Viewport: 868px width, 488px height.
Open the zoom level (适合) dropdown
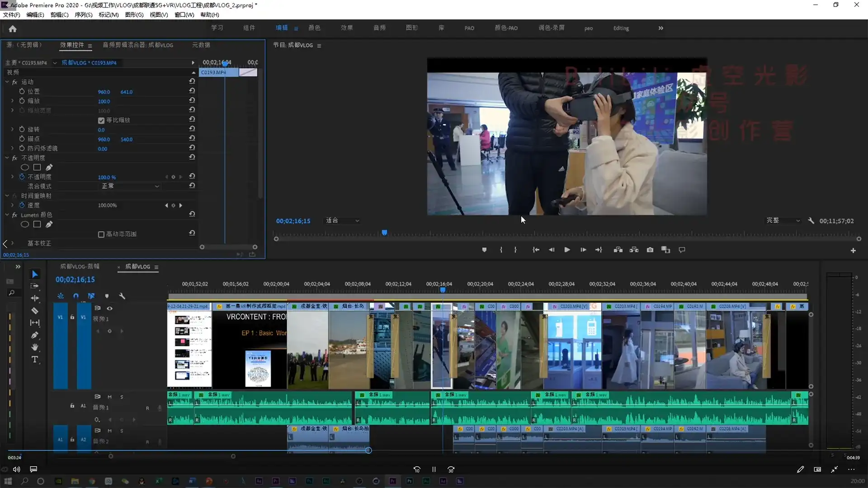(342, 221)
